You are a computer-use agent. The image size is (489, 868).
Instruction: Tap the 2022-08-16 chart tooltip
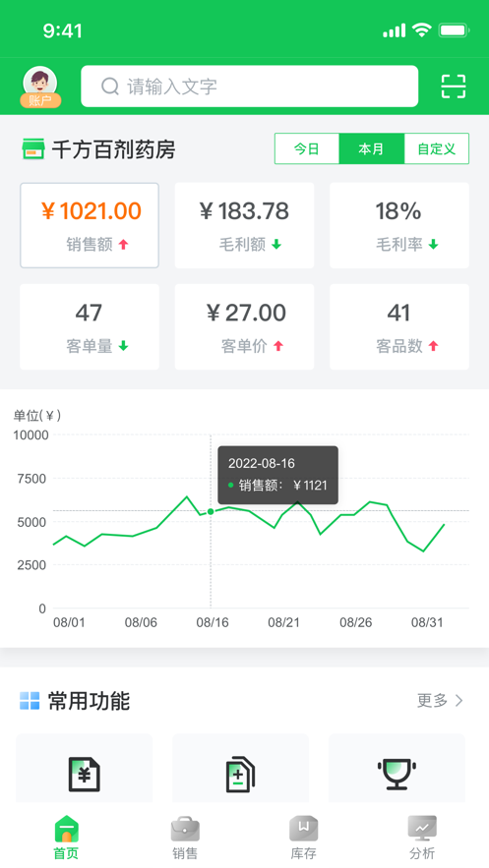pyautogui.click(x=278, y=475)
